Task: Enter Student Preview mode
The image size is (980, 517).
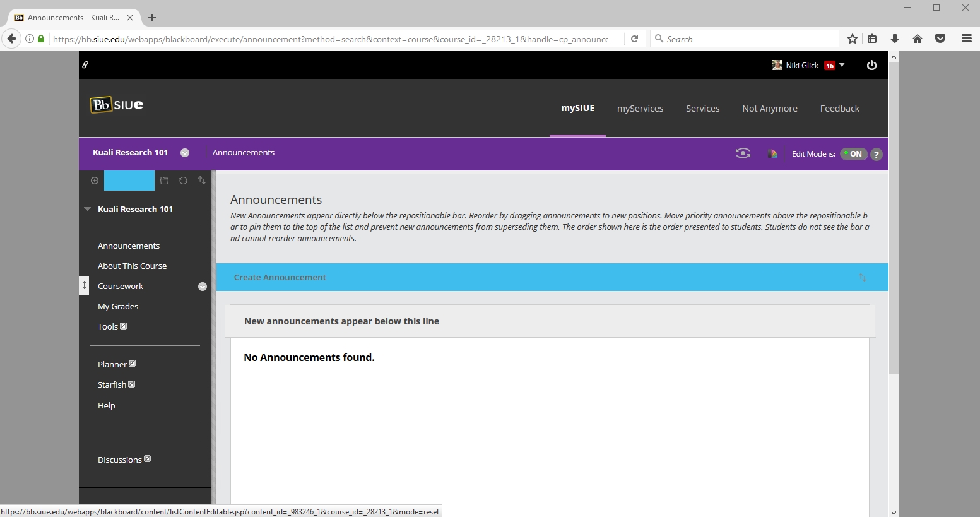Action: [x=743, y=153]
